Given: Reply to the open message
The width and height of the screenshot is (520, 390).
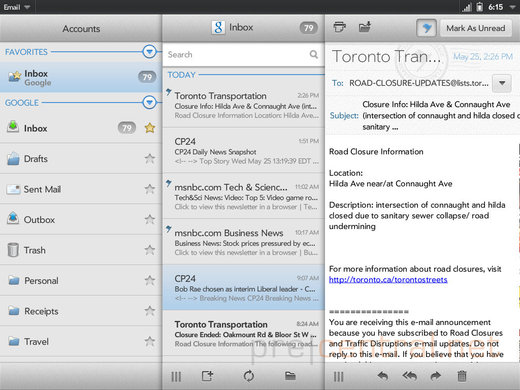Looking at the screenshot, I should pos(383,376).
